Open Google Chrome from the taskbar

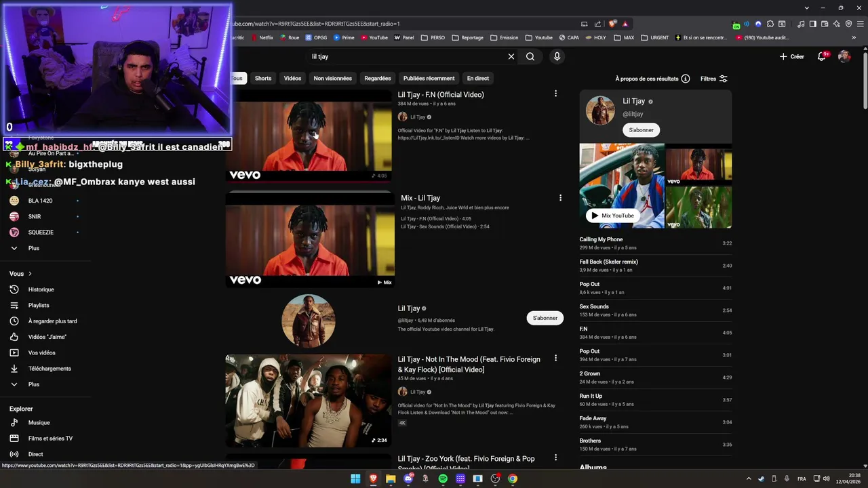click(x=513, y=479)
